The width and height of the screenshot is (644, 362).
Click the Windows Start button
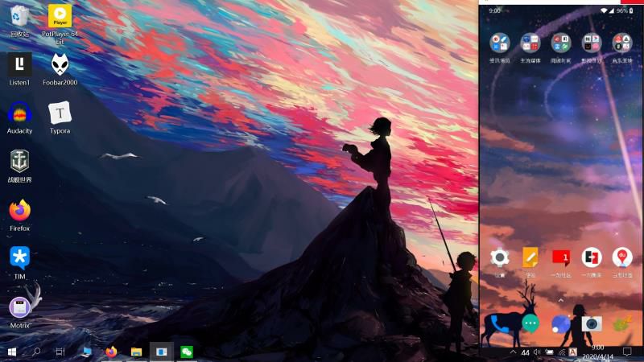(12, 352)
